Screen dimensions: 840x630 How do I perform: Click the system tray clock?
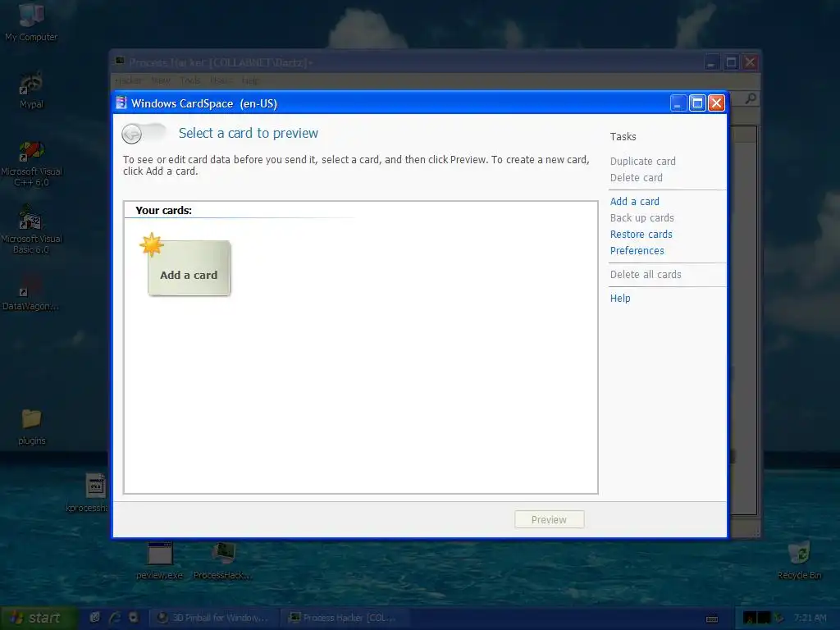(810, 618)
